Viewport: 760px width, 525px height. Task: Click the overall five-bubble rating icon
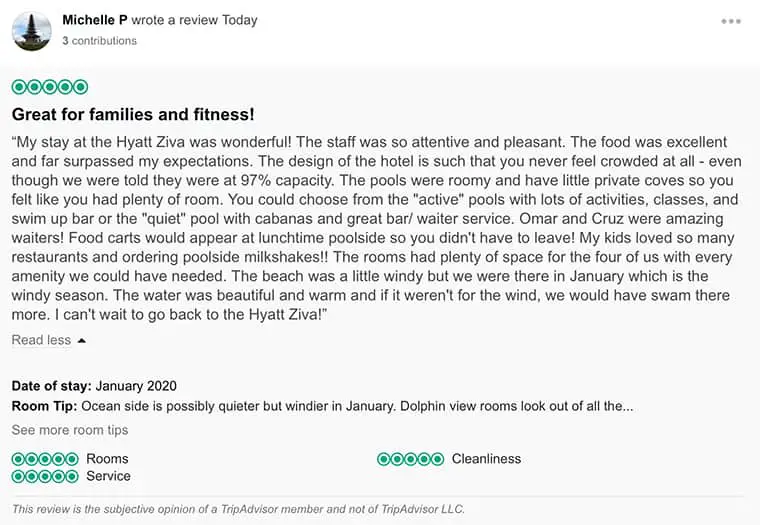(x=50, y=88)
